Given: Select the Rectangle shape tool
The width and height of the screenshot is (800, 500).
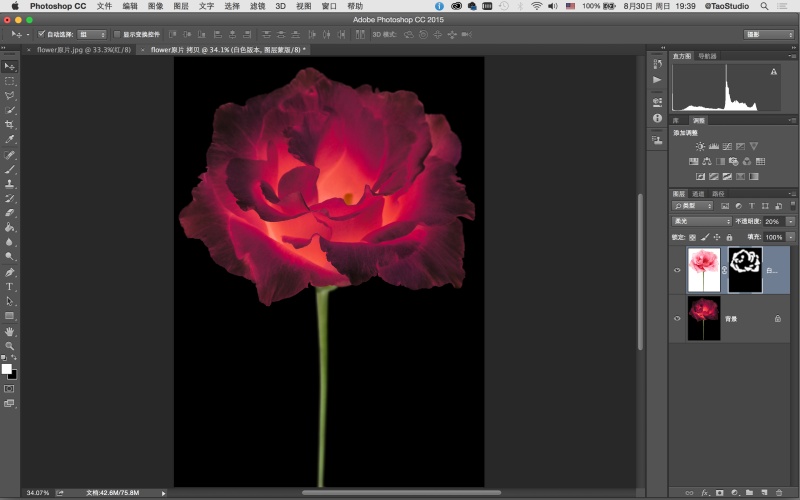Looking at the screenshot, I should 9,316.
